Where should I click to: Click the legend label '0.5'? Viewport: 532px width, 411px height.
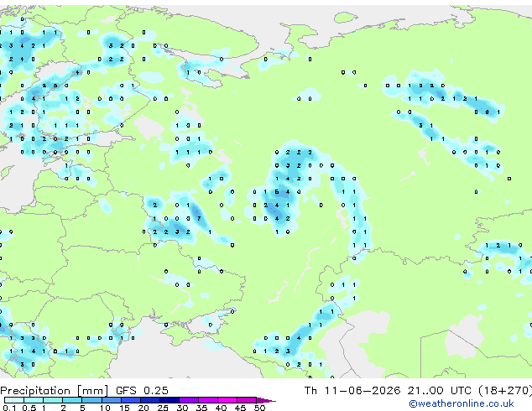(x=29, y=408)
